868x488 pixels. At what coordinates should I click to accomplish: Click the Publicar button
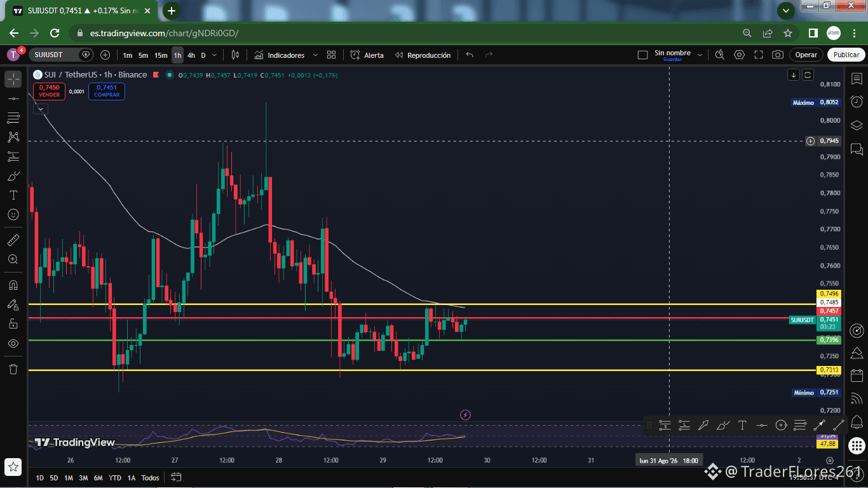coord(846,55)
